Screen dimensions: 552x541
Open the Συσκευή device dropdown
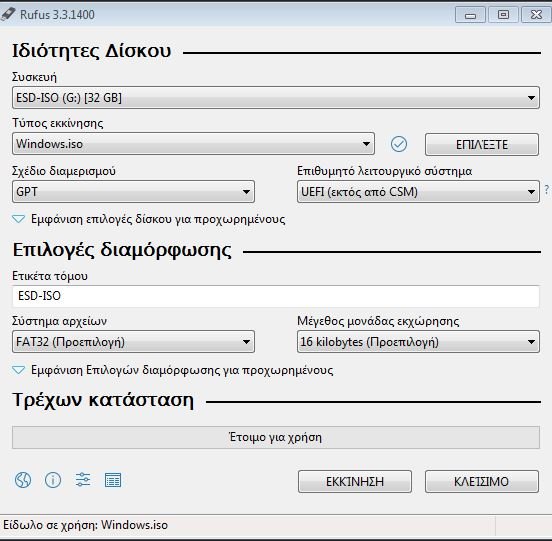(276, 97)
